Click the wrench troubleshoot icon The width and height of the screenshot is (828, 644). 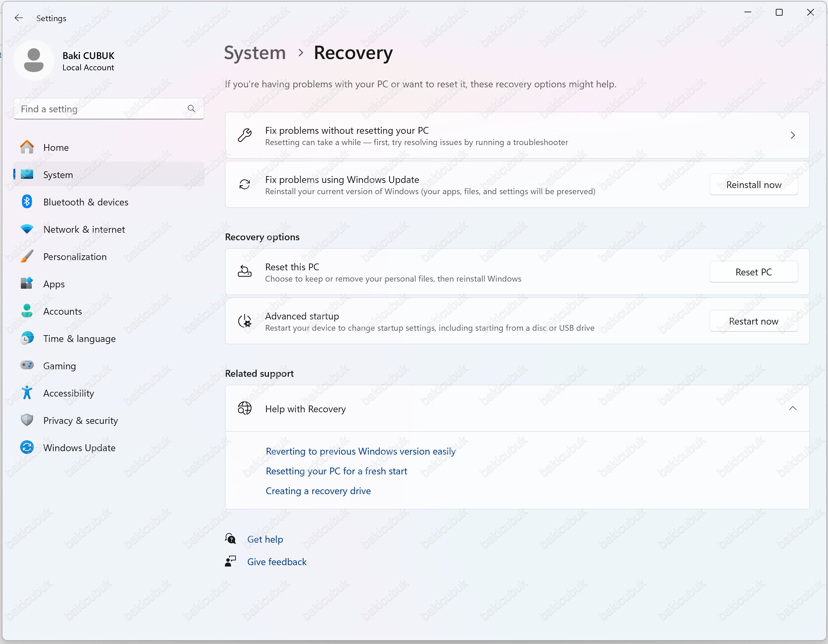click(x=244, y=135)
